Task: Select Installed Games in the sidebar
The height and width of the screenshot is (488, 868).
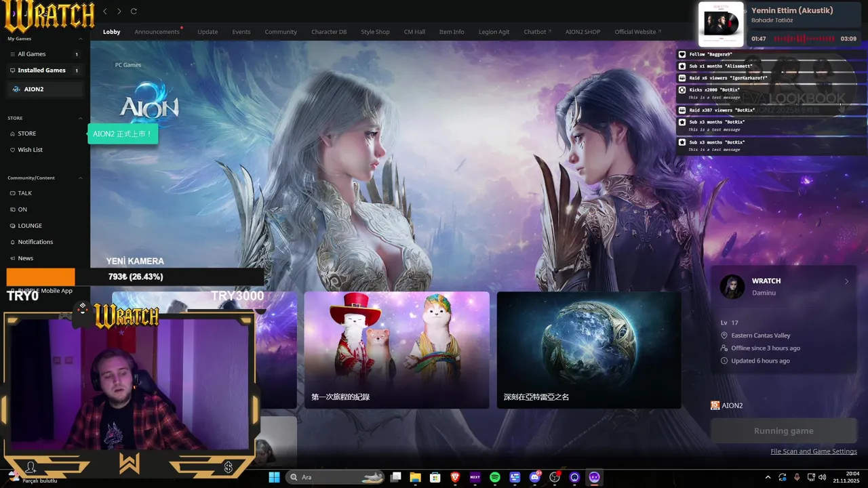Action: (x=45, y=70)
